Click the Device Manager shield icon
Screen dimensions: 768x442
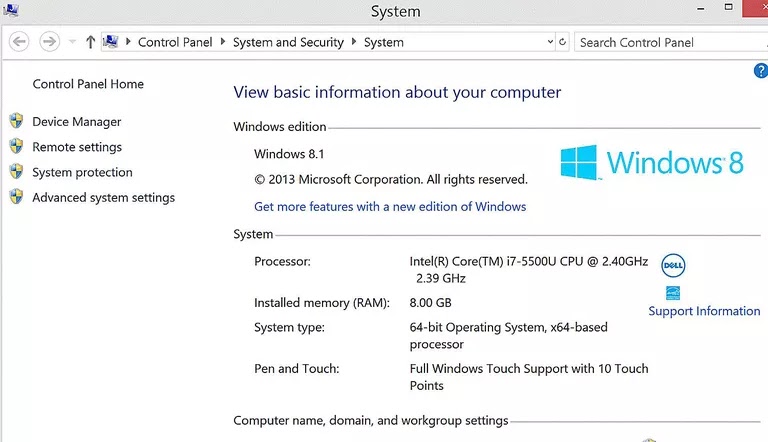click(16, 122)
